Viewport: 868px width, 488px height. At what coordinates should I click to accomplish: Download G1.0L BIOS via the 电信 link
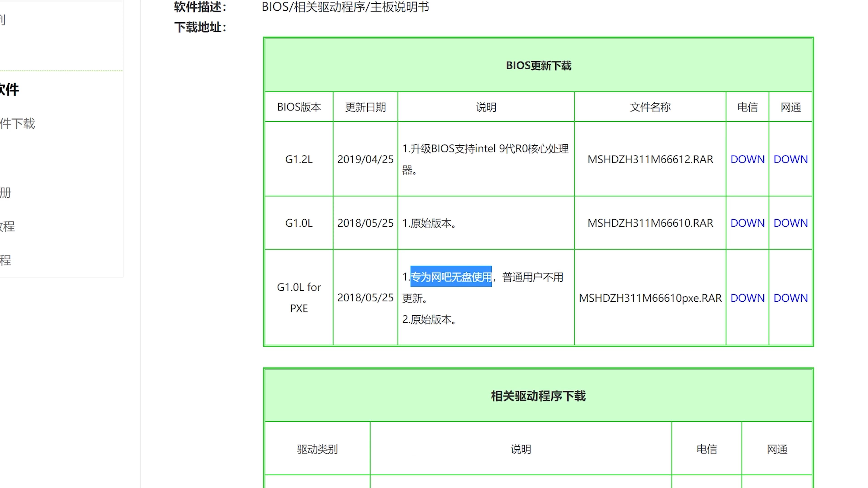[747, 223]
